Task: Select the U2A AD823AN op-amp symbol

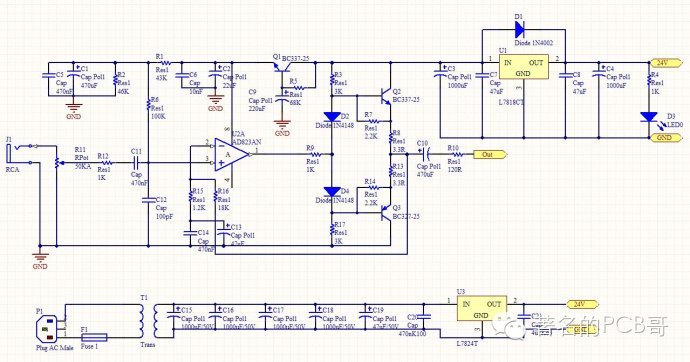Action: (x=231, y=154)
